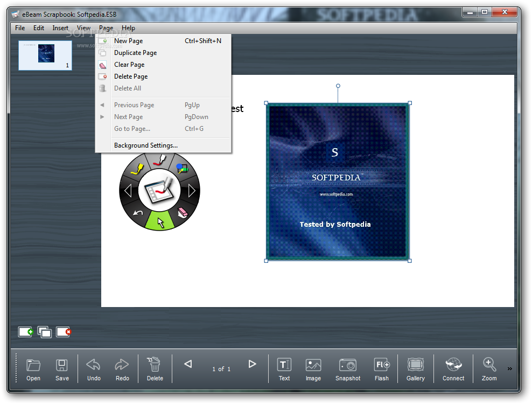
Task: Close the open Page menu
Action: 106,28
